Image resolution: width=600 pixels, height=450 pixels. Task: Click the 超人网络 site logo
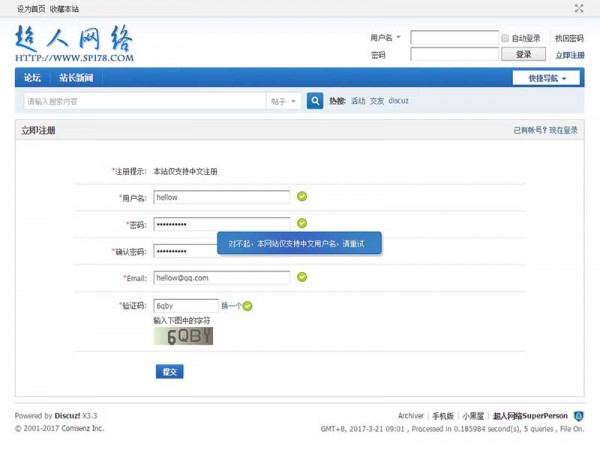click(x=74, y=44)
